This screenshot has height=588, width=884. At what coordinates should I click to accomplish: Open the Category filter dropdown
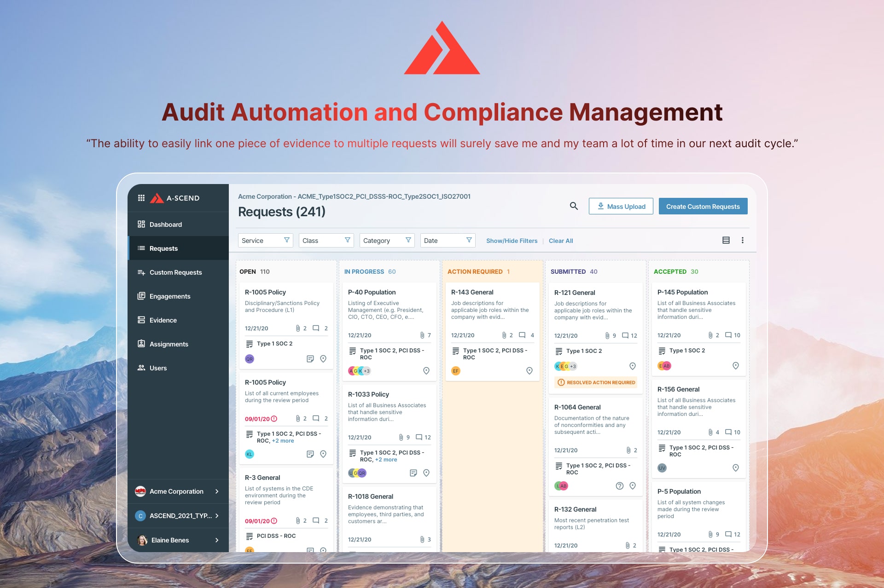coord(387,241)
